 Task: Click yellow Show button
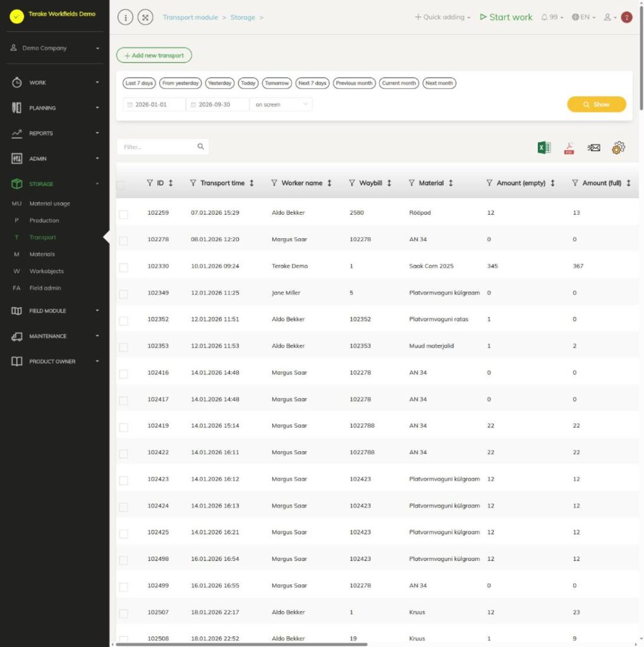click(x=597, y=104)
